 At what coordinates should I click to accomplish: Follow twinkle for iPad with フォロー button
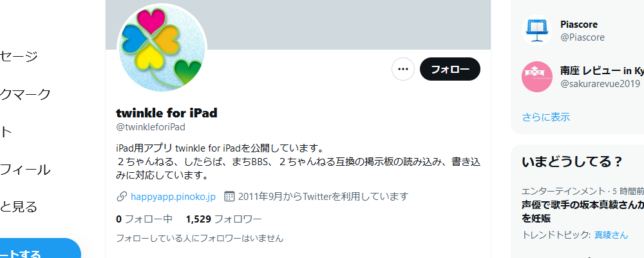[x=450, y=69]
